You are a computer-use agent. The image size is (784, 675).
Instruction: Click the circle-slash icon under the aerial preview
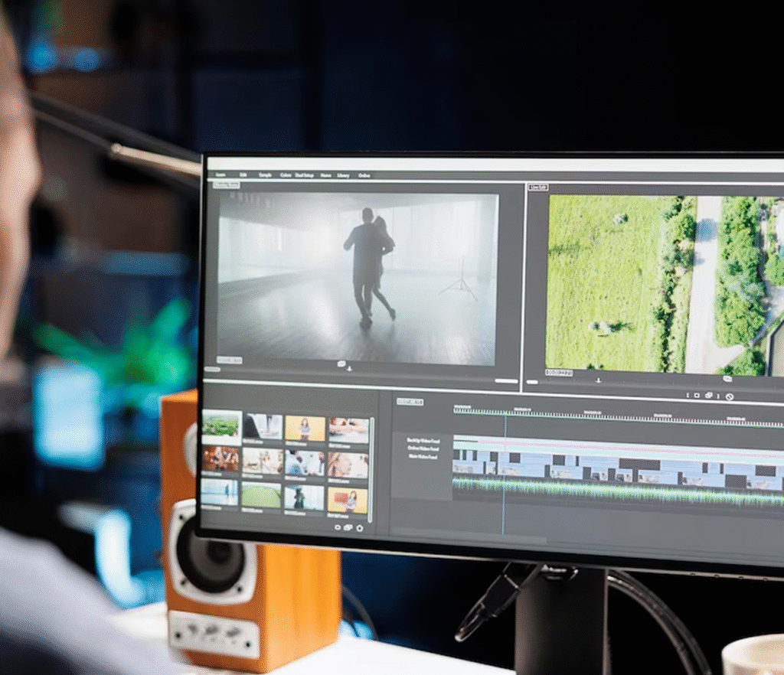[729, 396]
